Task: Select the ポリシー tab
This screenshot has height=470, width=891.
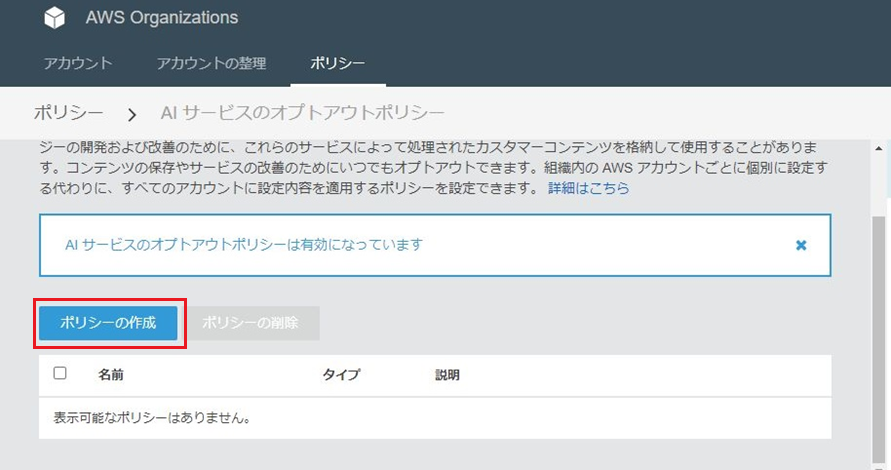Action: pos(338,63)
